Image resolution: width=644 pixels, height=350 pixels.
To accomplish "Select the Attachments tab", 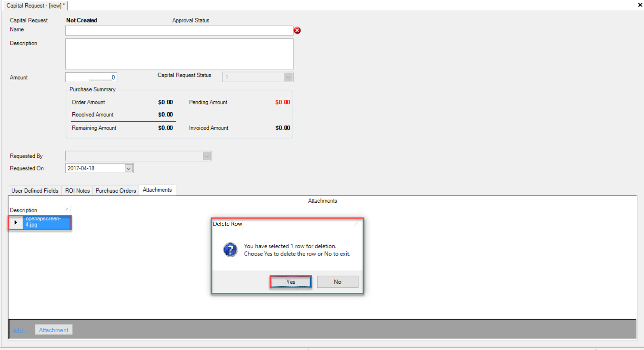I will click(157, 190).
